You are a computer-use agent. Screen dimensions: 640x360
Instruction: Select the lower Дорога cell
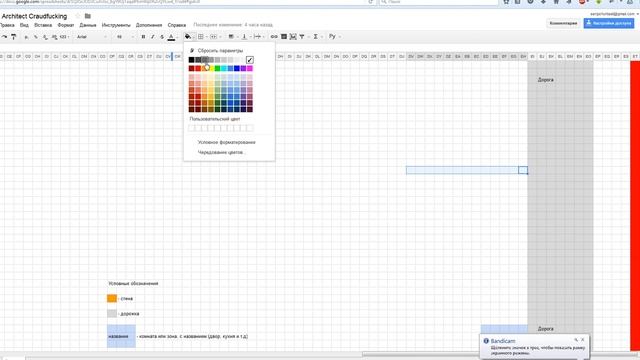(x=546, y=329)
